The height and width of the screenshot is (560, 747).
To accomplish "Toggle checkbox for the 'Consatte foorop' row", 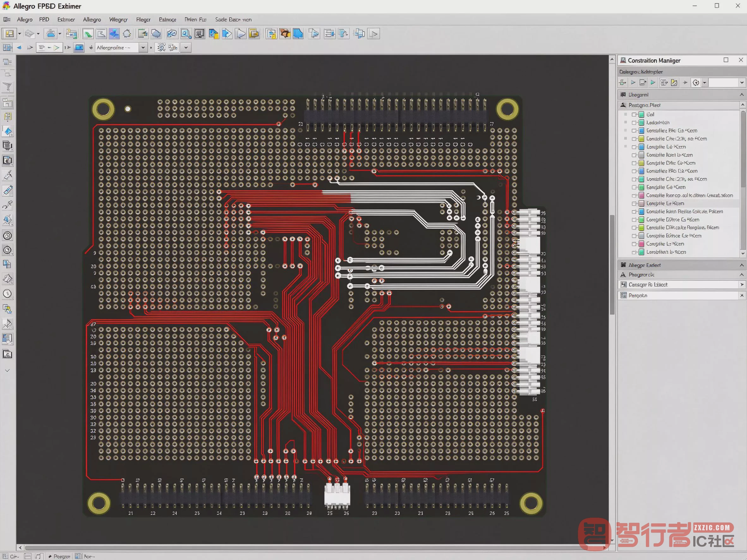I will point(634,196).
